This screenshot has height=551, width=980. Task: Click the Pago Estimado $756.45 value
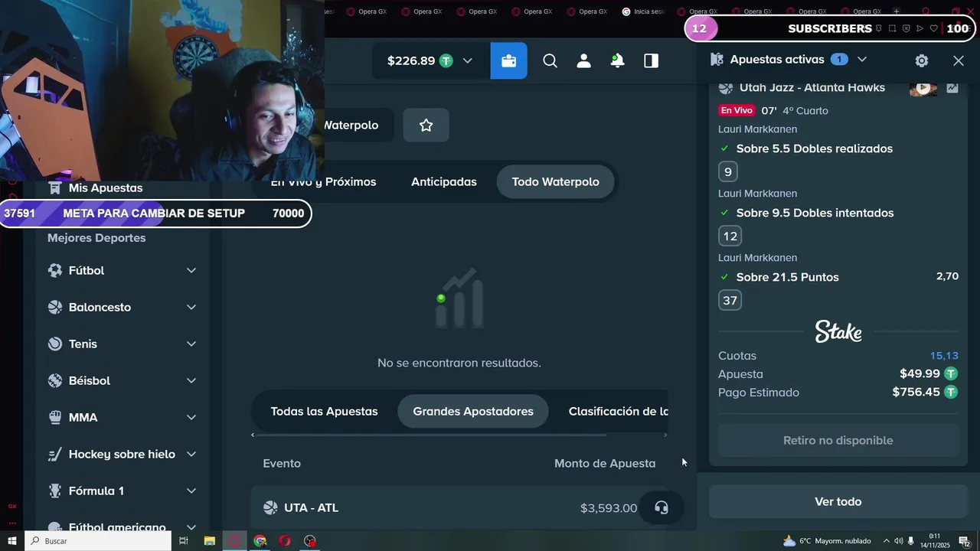916,393
